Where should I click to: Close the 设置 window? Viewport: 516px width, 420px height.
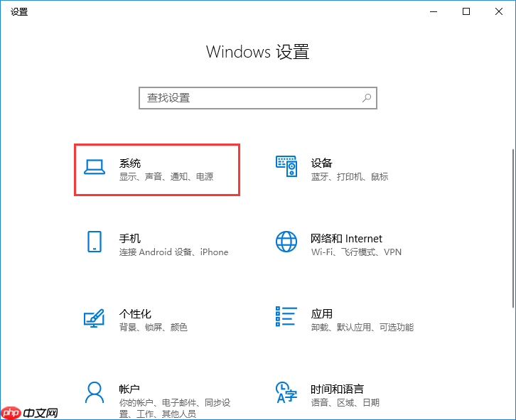click(x=498, y=11)
